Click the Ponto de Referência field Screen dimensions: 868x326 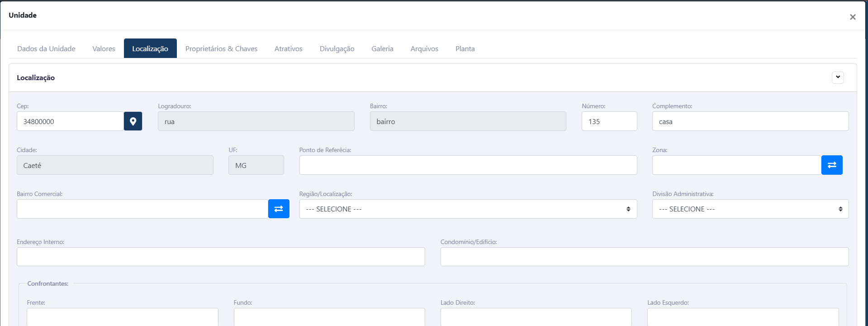point(468,165)
